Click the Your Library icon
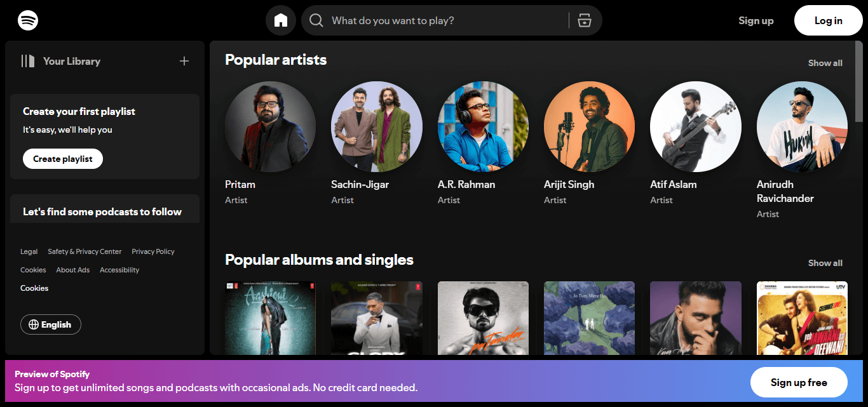The width and height of the screenshot is (868, 407). pyautogui.click(x=27, y=61)
